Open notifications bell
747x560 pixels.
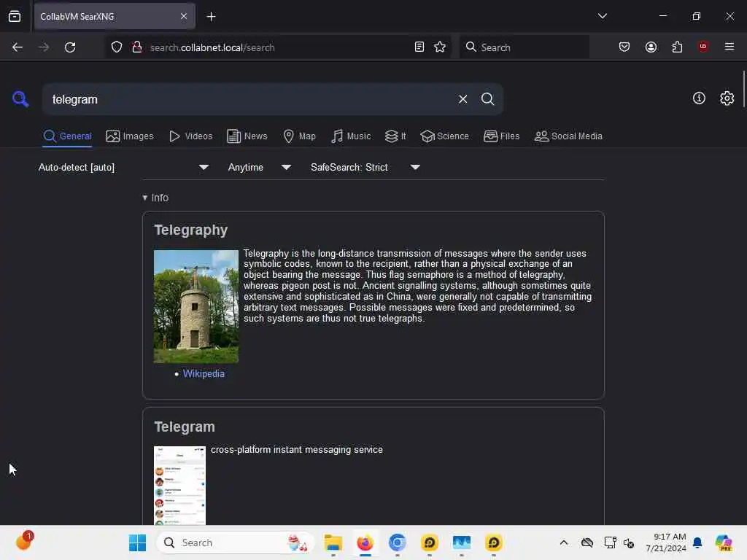tap(697, 542)
